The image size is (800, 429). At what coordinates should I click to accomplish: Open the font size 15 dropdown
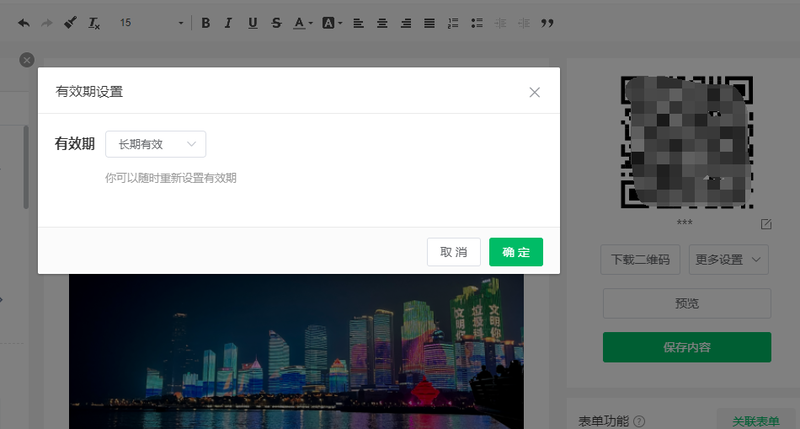tap(150, 22)
